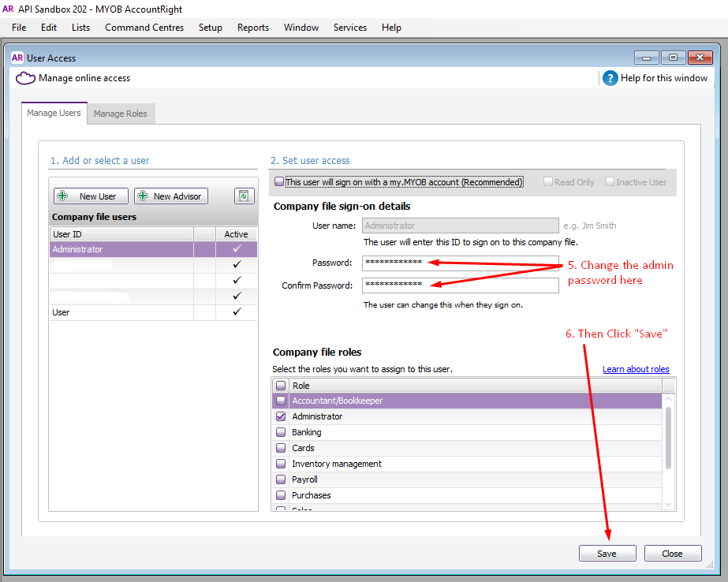Screen dimensions: 728x582
Task: Click the Confirm Password field
Action: (460, 285)
